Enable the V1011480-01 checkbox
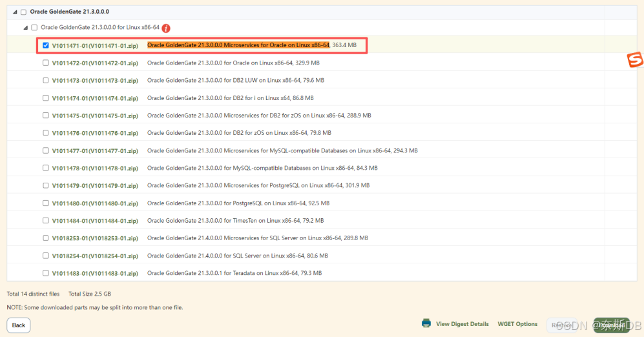644x337 pixels. [x=46, y=203]
